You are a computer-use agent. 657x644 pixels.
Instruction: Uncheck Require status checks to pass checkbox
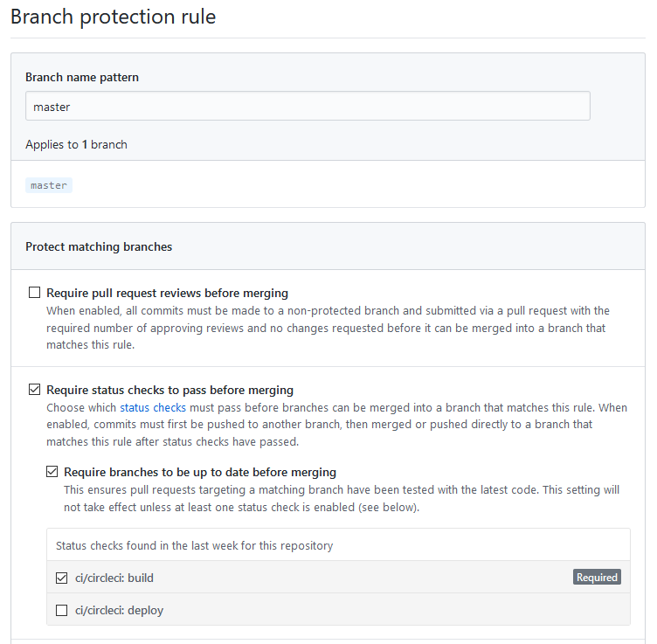point(34,390)
